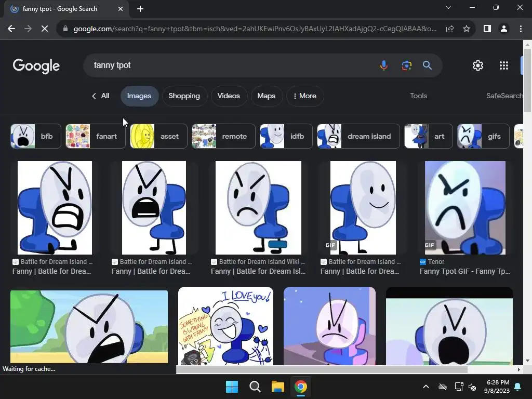
Task: Open Fanny on grassy background image
Action: tap(89, 326)
